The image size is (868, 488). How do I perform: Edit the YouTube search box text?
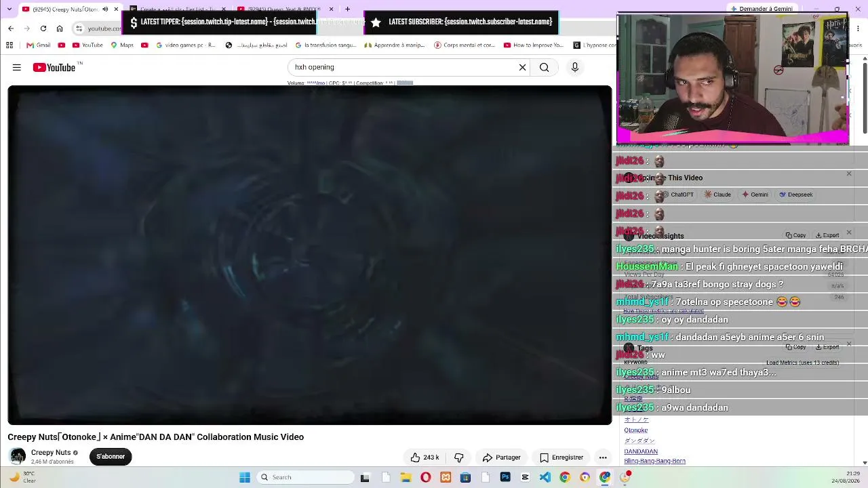pos(403,67)
